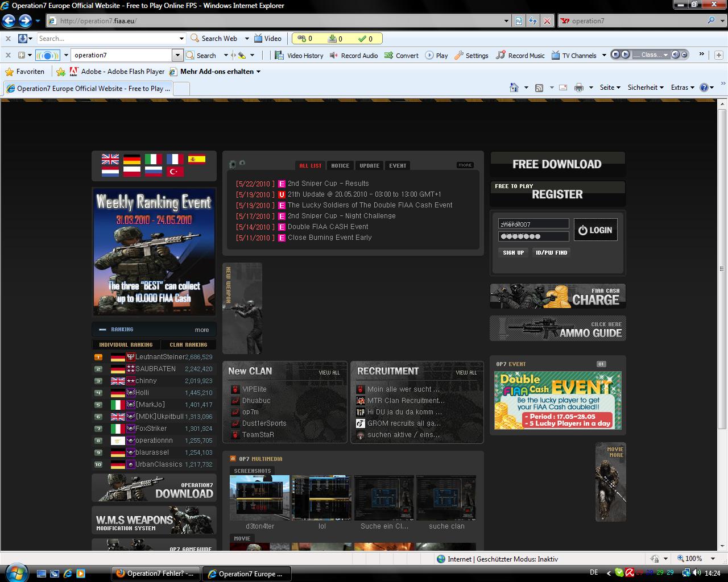Click the browser Forward arrow

[25, 21]
